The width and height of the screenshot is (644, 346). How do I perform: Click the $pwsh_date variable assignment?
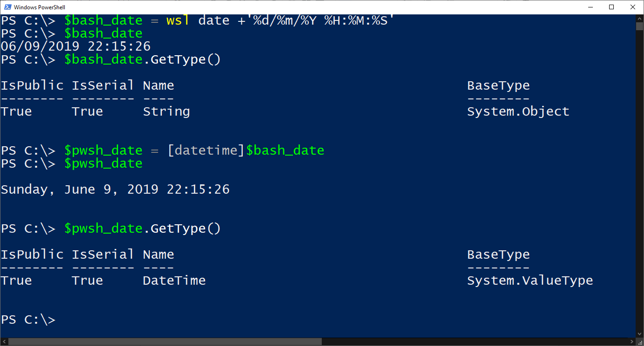[x=103, y=150]
